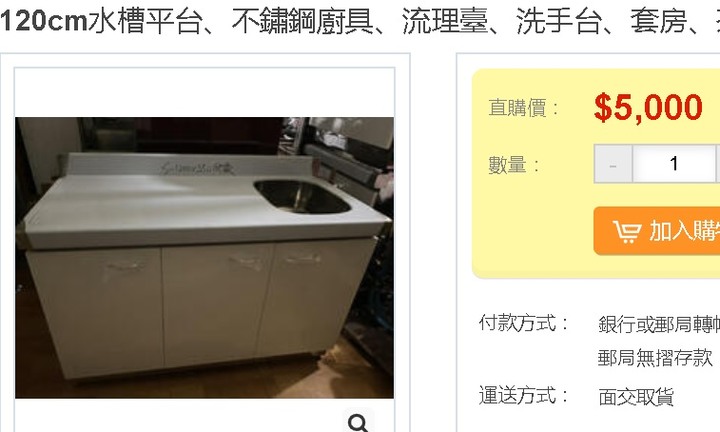Click the 運送方式 label
The image size is (720, 432).
point(523,396)
